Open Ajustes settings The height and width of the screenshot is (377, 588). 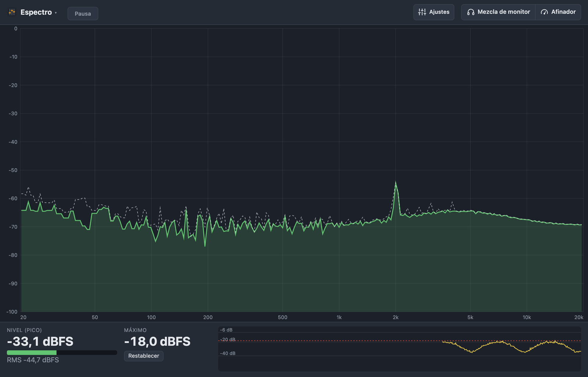[x=434, y=12]
